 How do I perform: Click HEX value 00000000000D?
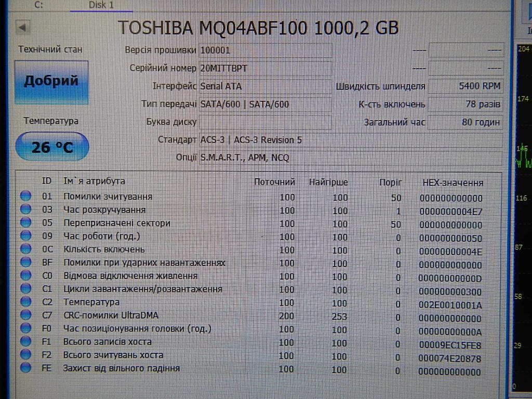click(450, 278)
